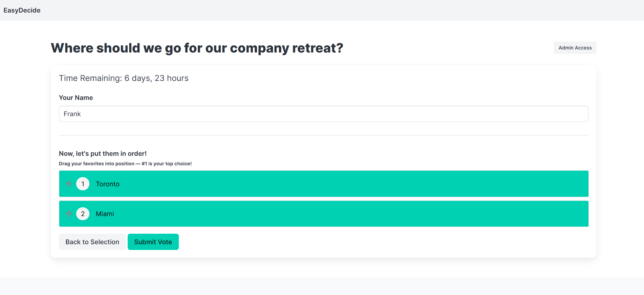Image resolution: width=644 pixels, height=295 pixels.
Task: Click the Miami option label
Action: coord(105,214)
